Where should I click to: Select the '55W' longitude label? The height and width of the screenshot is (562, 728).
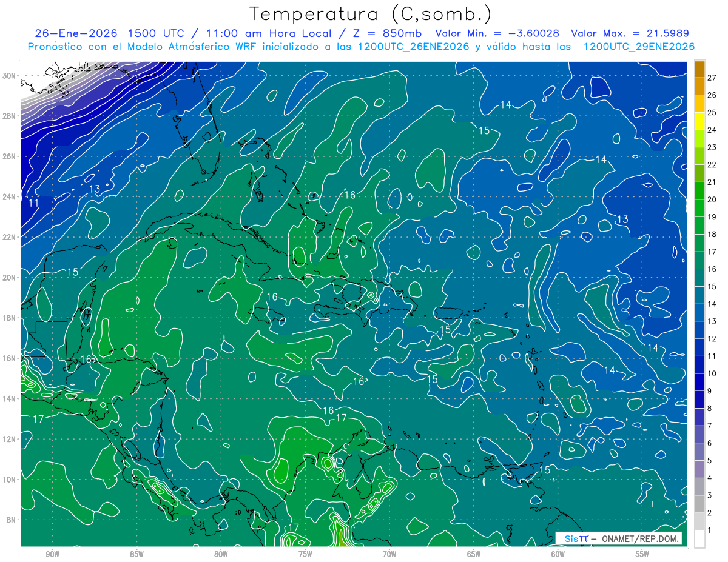coord(642,554)
